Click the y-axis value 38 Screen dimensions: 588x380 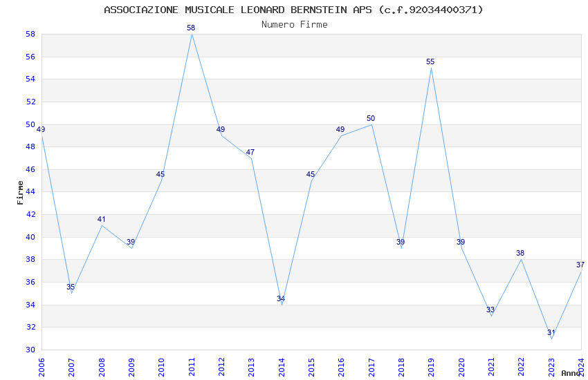pos(30,260)
